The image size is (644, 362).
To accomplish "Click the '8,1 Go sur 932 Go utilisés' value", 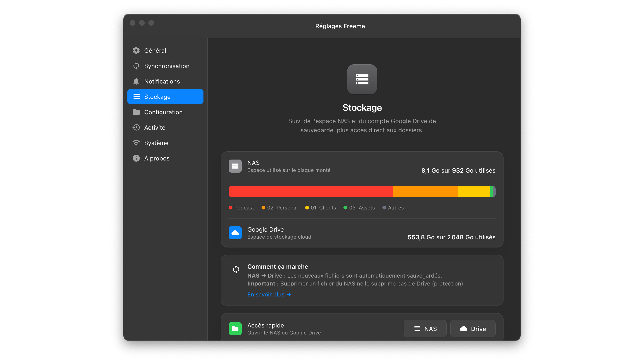I will (458, 170).
